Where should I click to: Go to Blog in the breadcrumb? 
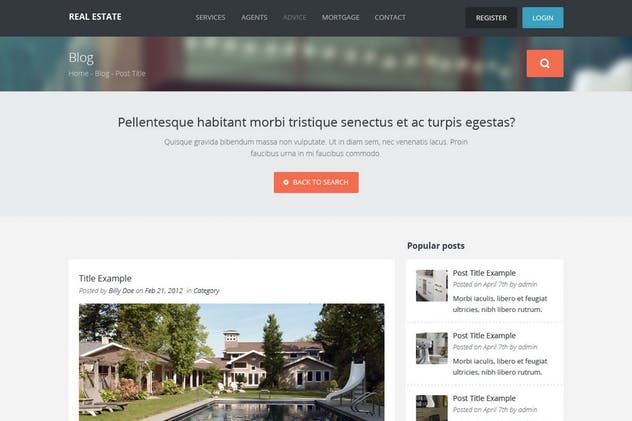click(x=102, y=74)
